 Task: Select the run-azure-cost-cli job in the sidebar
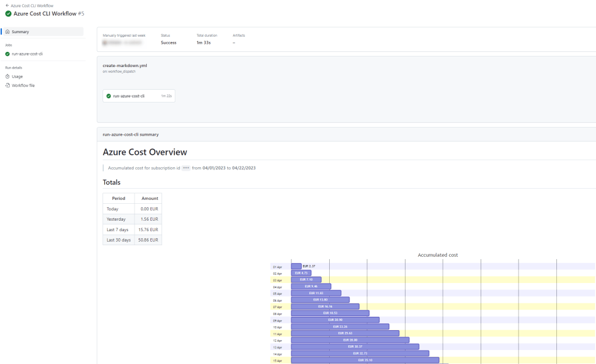coord(27,54)
